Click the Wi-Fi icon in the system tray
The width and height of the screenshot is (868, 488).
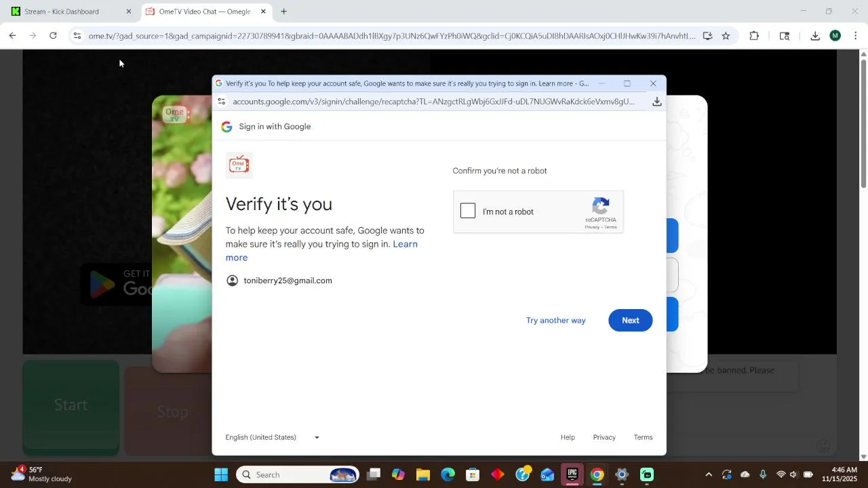coord(781,474)
